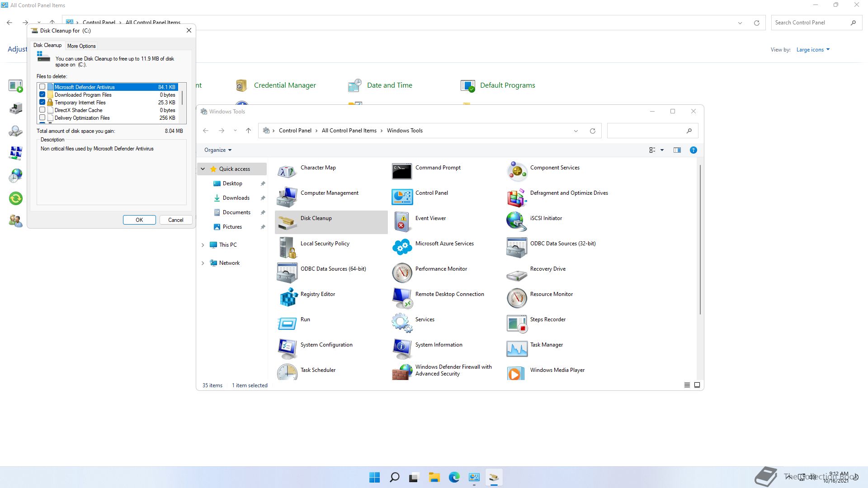Select Pictures in Quick access
Image resolution: width=868 pixels, height=488 pixels.
[x=232, y=227]
